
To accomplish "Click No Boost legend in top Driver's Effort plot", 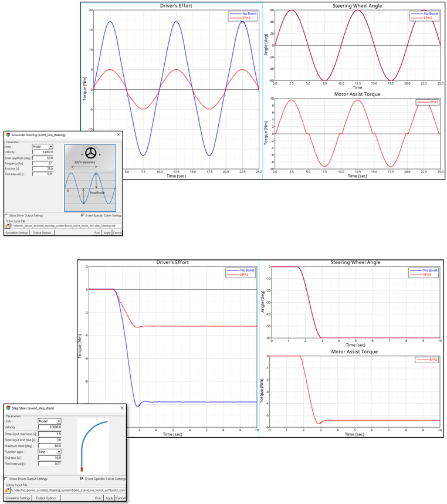I will pos(243,13).
